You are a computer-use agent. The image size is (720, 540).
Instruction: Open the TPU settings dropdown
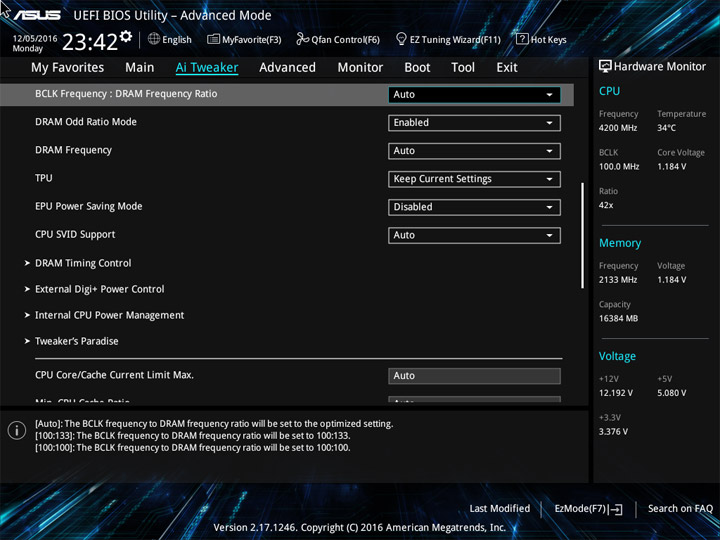(474, 179)
